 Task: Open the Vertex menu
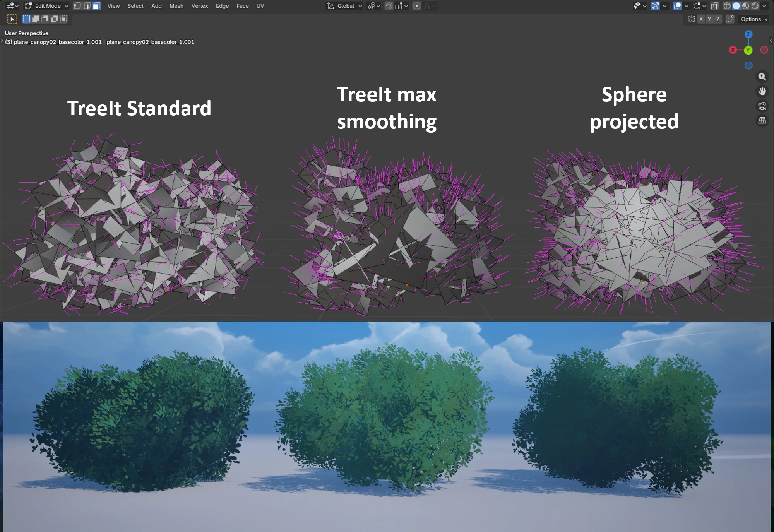[x=200, y=6]
